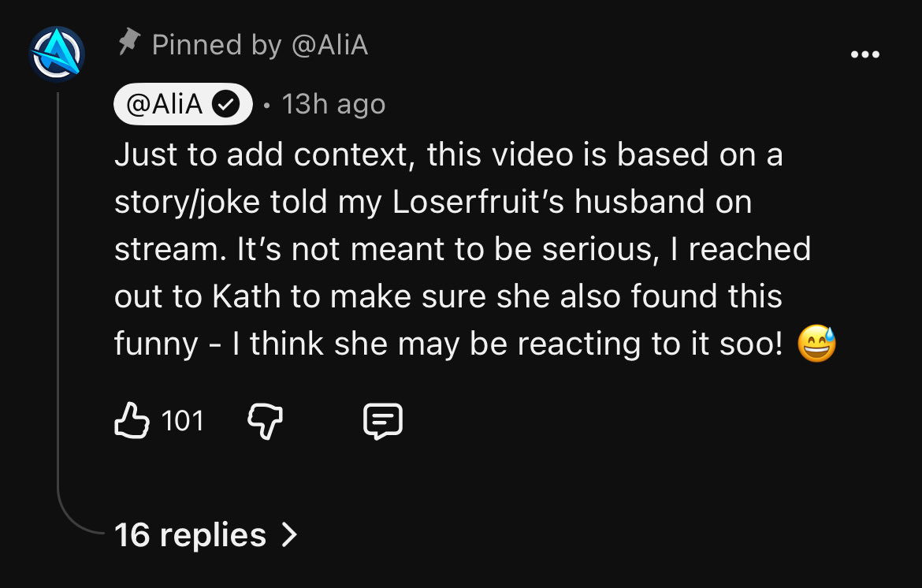Image resolution: width=922 pixels, height=588 pixels.
Task: Click the pin icon beside Pinned by
Action: 128,43
